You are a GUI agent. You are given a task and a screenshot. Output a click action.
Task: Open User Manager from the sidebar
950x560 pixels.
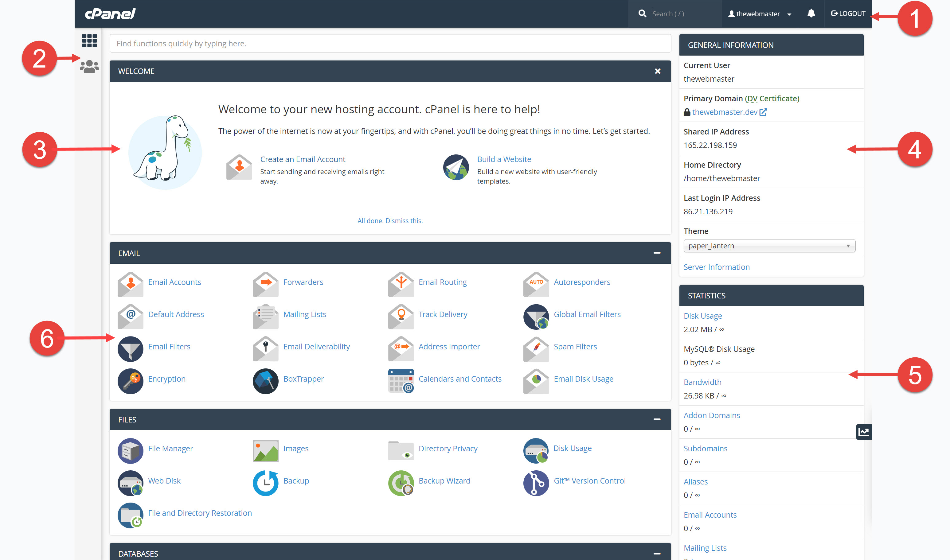[89, 66]
